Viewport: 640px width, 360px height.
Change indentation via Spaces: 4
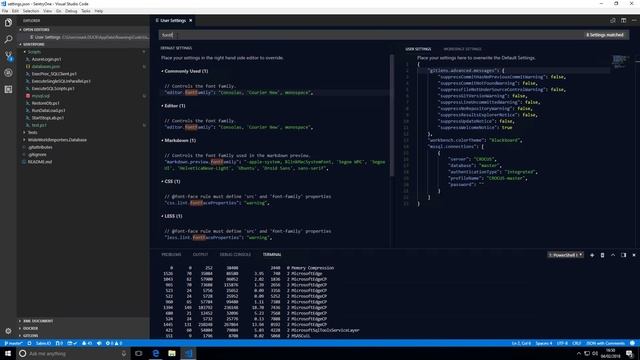(x=544, y=343)
